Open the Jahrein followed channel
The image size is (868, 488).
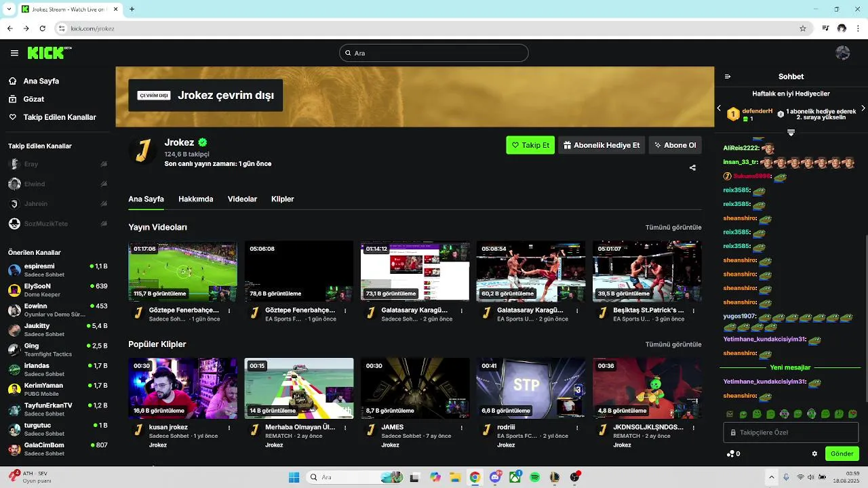coord(58,203)
